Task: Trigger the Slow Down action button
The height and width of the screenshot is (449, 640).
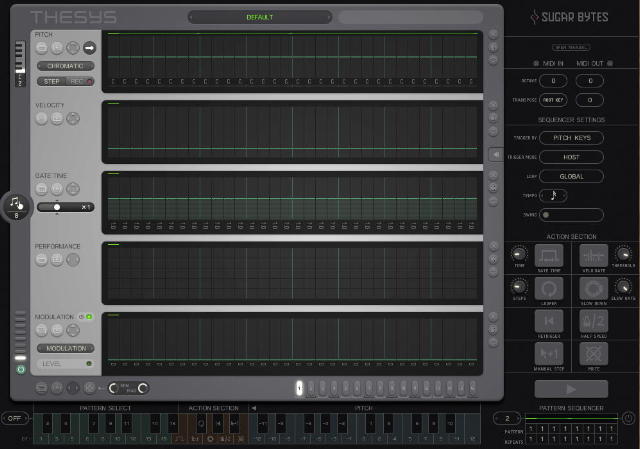Action: pos(593,289)
